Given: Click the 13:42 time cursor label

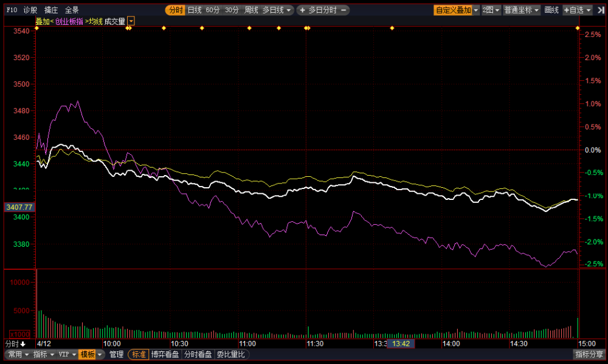Looking at the screenshot, I should coord(401,343).
